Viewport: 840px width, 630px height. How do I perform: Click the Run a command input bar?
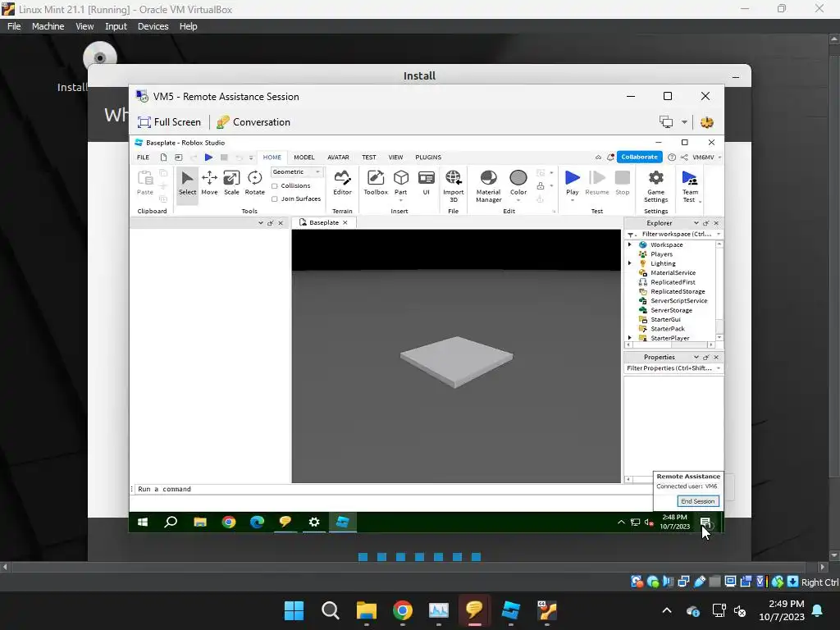click(x=391, y=489)
